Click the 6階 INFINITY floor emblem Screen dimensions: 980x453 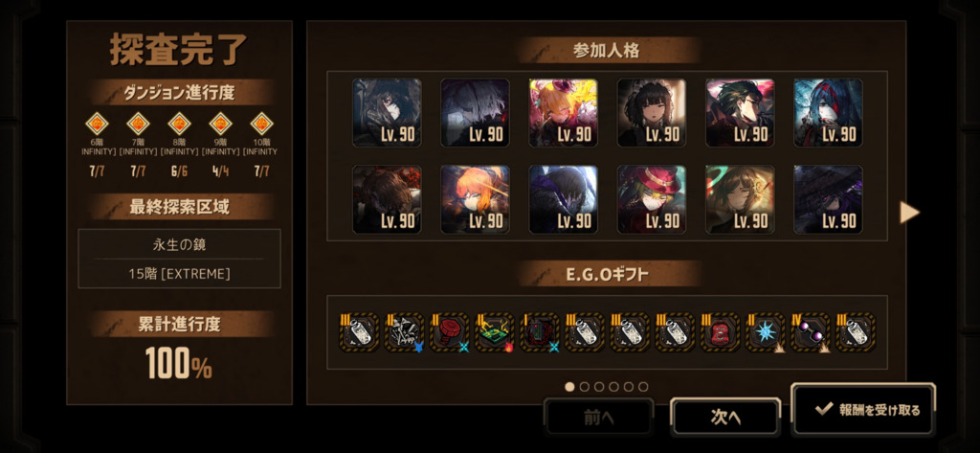tap(97, 124)
